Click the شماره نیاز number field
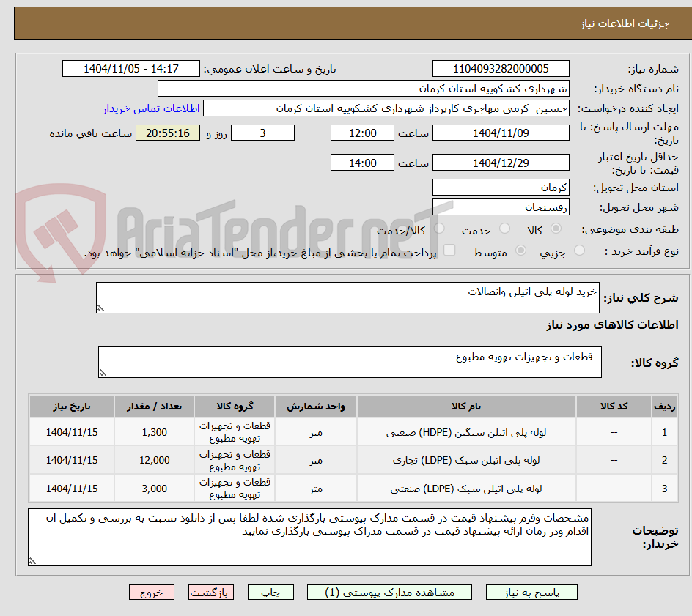Viewport: 692px width, 616px height. pyautogui.click(x=501, y=68)
